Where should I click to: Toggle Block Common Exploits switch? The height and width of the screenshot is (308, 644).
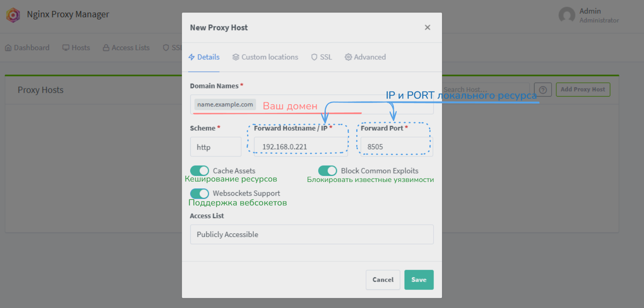coord(328,171)
